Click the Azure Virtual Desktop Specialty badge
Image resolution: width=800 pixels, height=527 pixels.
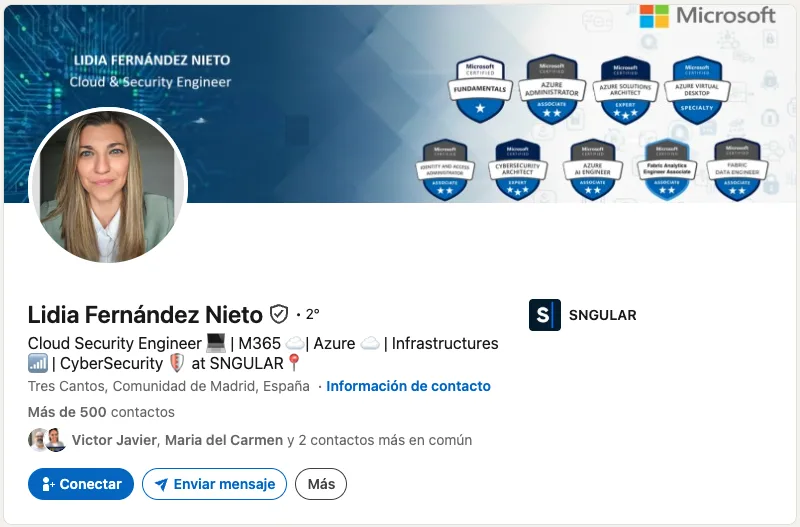pyautogui.click(x=697, y=90)
